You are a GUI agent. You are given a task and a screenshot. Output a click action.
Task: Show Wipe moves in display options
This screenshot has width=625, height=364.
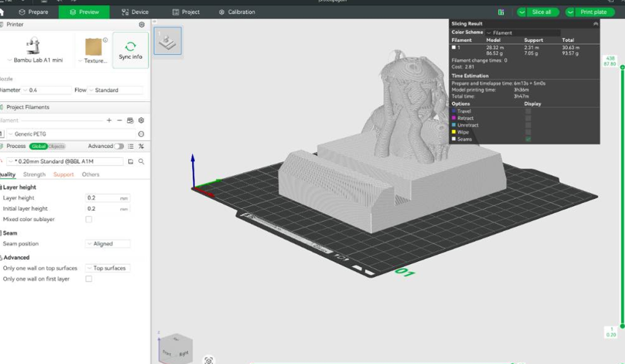528,132
